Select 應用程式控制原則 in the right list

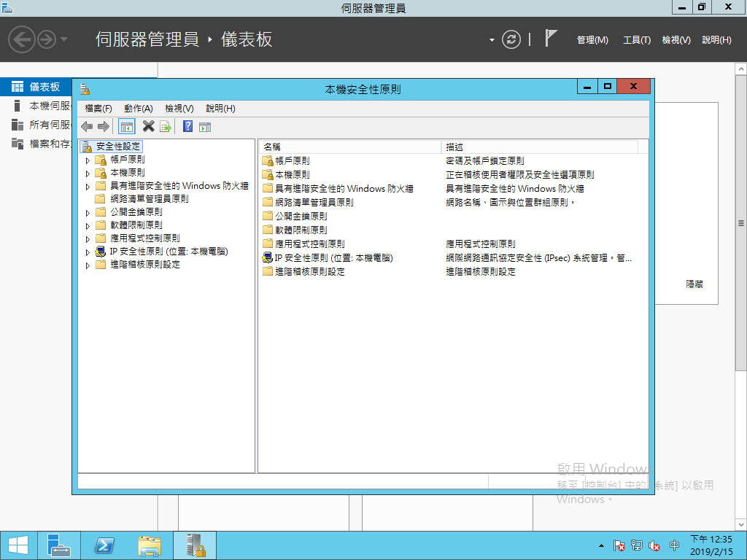click(x=309, y=244)
